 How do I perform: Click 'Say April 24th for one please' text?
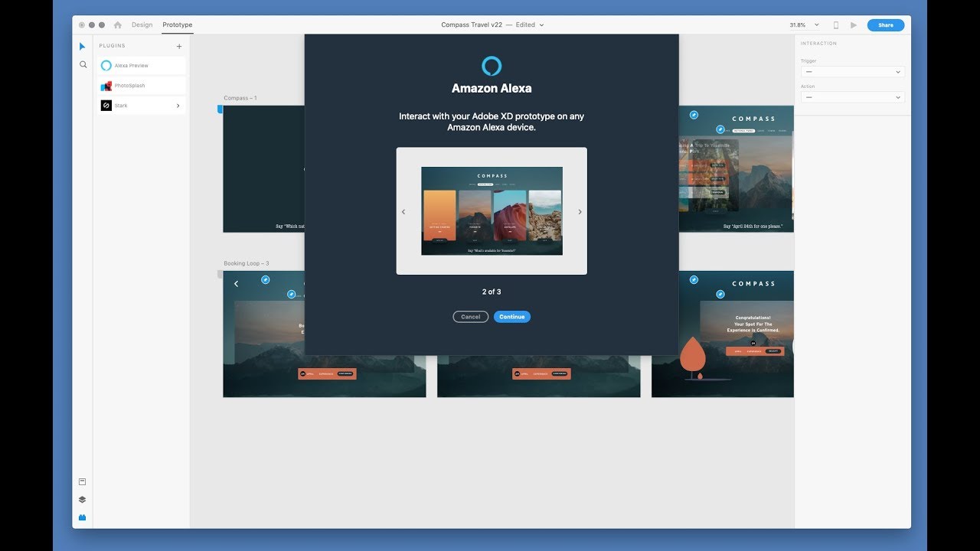(x=753, y=227)
